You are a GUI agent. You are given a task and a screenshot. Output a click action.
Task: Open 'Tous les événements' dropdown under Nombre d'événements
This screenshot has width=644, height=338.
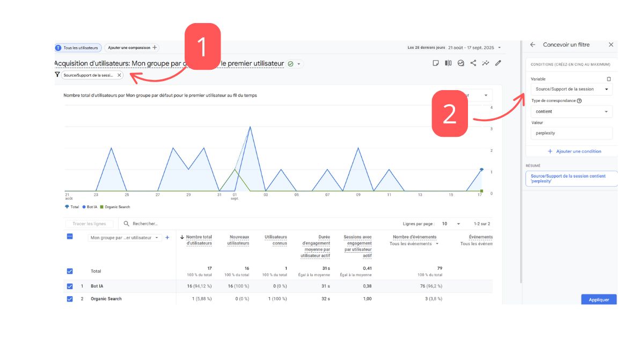414,244
